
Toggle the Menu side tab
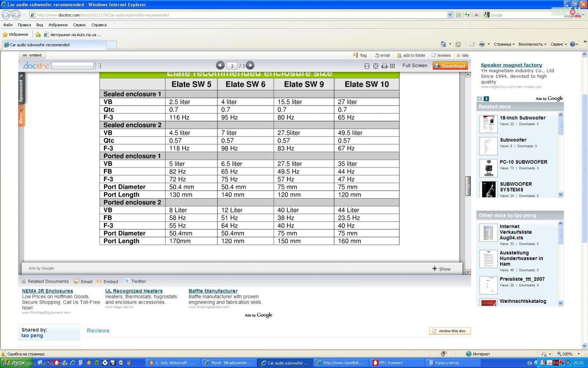pyautogui.click(x=21, y=116)
